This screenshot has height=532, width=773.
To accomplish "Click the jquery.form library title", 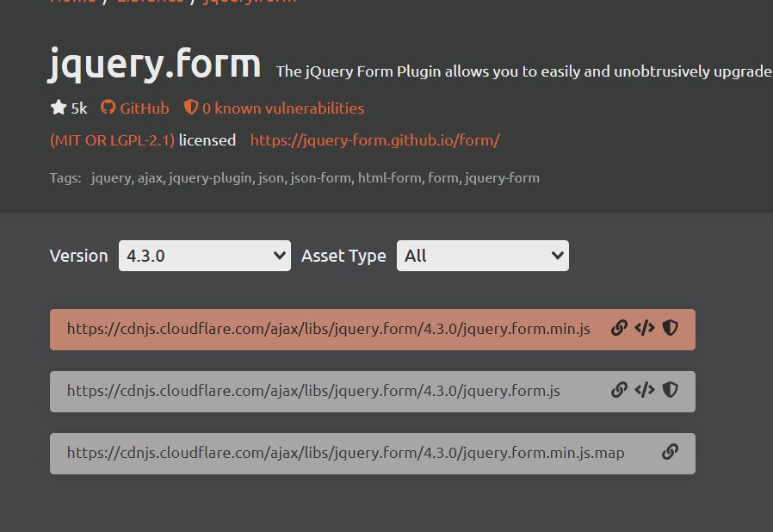I will point(154,65).
